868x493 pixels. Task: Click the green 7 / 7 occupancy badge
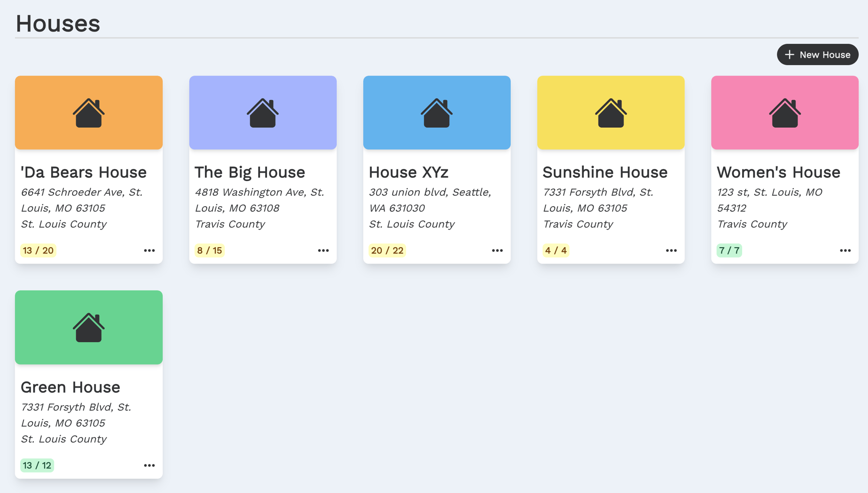[x=729, y=251]
